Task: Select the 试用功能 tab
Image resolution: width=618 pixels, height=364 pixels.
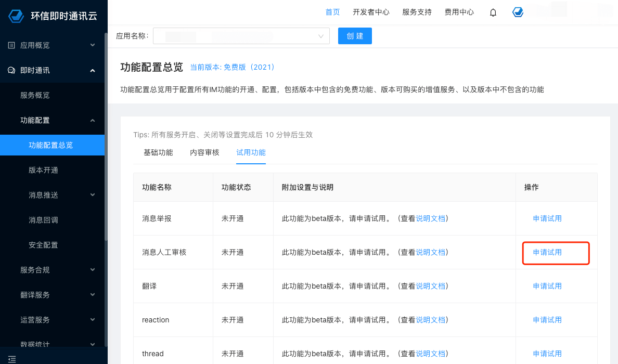Action: (251, 152)
